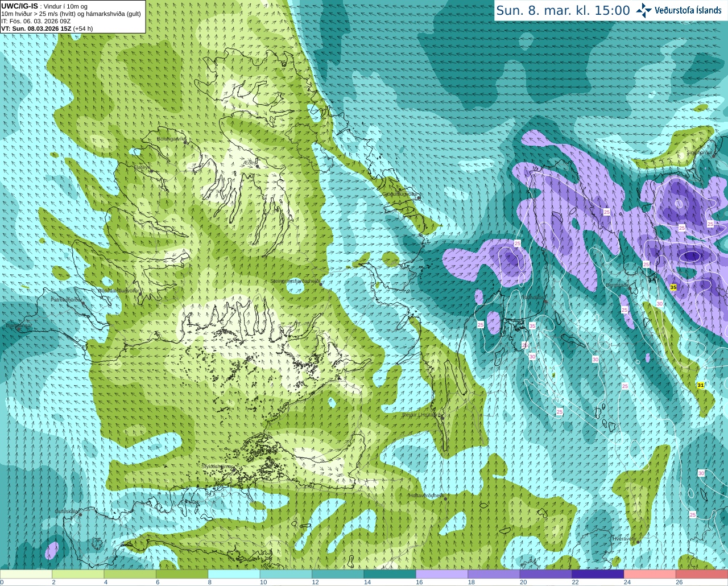Click the Holtavörðuheiði station label
Viewport: 728px width, 586px height.
[x=427, y=496]
